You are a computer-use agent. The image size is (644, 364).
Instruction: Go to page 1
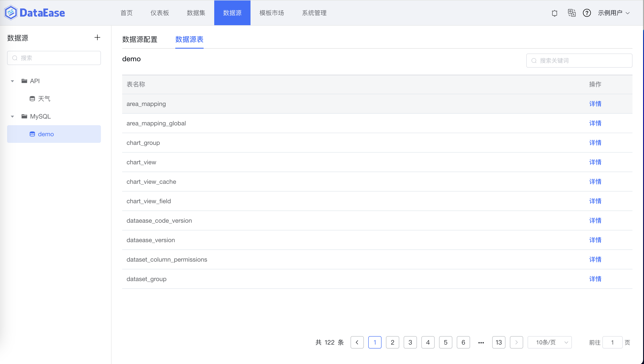pos(375,342)
